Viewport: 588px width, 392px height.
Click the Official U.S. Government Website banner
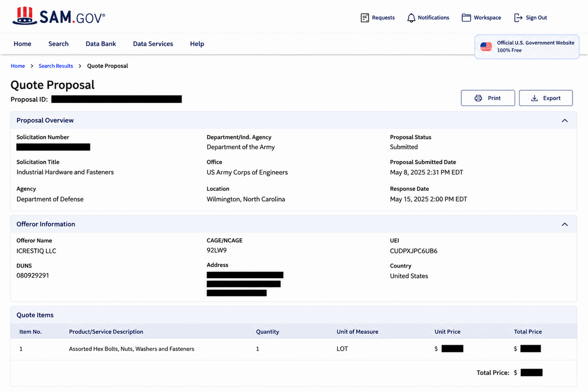click(x=527, y=46)
